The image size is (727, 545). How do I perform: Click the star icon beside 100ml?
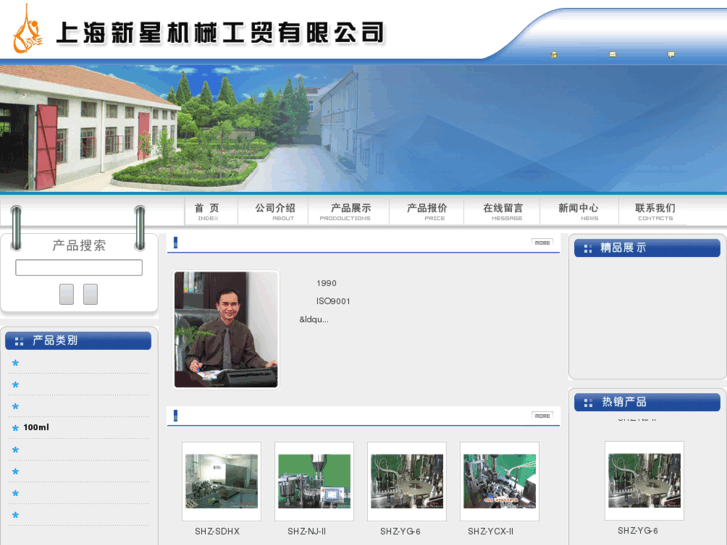point(15,428)
